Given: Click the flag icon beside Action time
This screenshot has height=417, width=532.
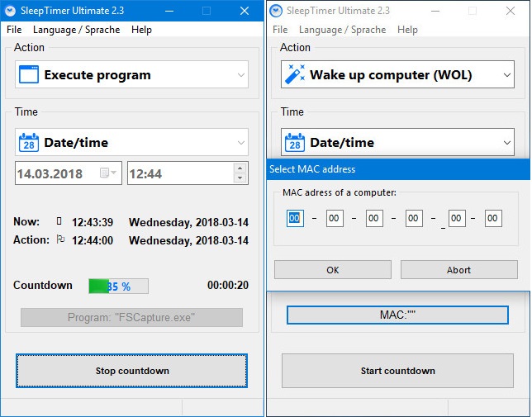Looking at the screenshot, I should (x=60, y=239).
